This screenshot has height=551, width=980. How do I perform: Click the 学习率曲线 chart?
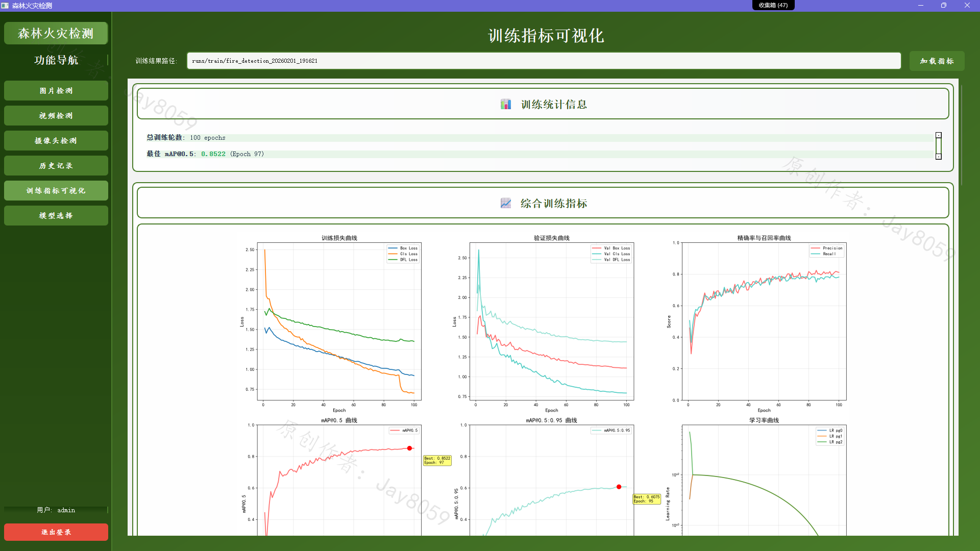[764, 480]
